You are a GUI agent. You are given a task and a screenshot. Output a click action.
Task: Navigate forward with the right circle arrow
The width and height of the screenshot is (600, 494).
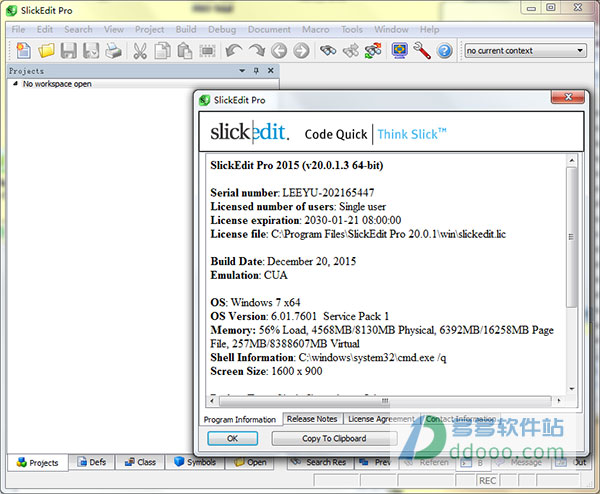tap(302, 51)
